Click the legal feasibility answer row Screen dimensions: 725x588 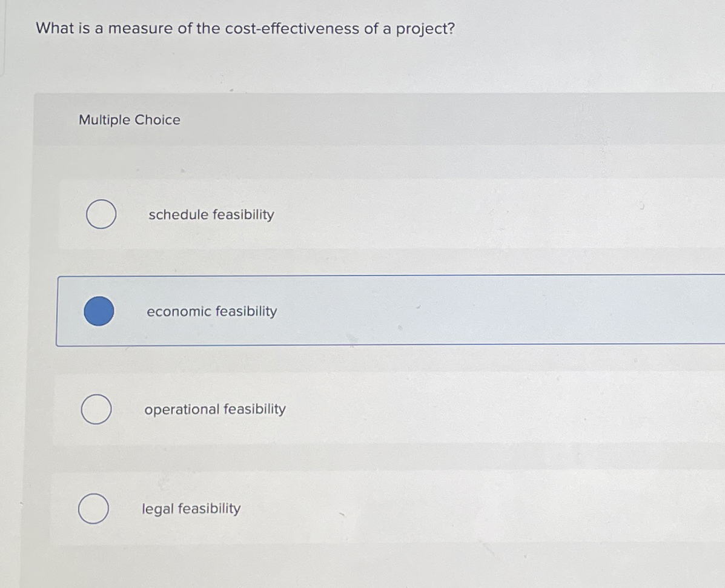[363, 509]
